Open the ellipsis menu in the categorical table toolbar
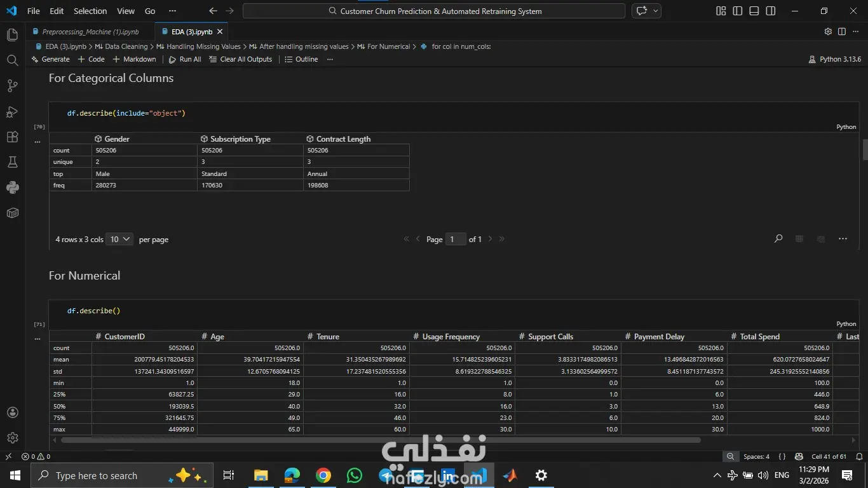 coord(843,239)
